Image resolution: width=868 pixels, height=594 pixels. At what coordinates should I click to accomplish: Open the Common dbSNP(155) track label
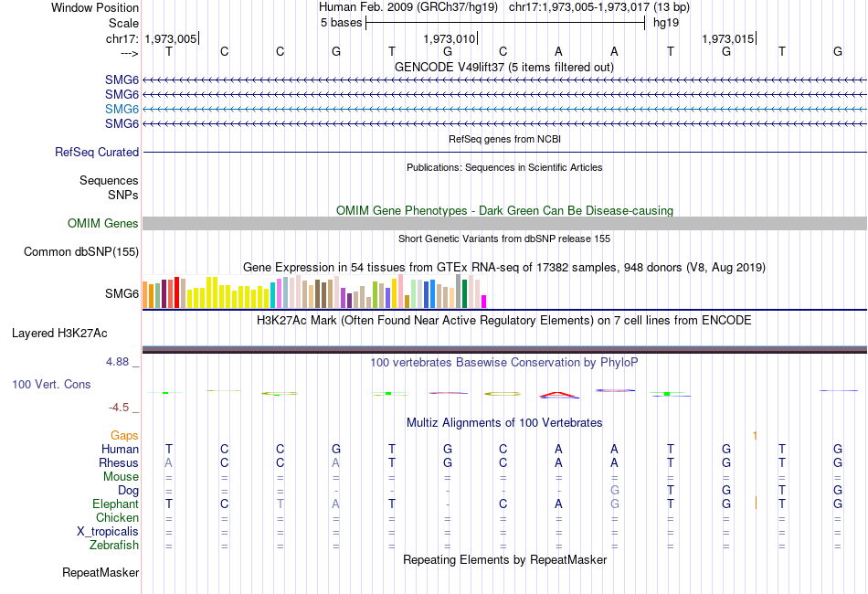pyautogui.click(x=81, y=252)
